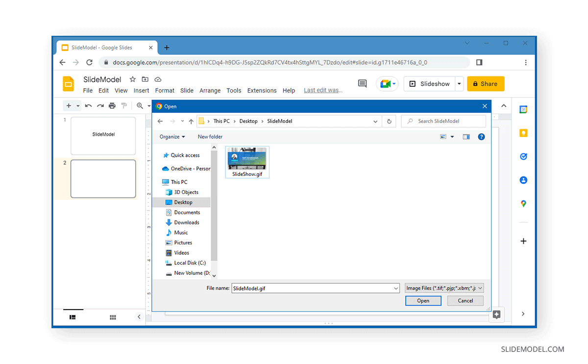Refresh the folder in Open dialog
The image size is (588, 364).
(x=389, y=121)
